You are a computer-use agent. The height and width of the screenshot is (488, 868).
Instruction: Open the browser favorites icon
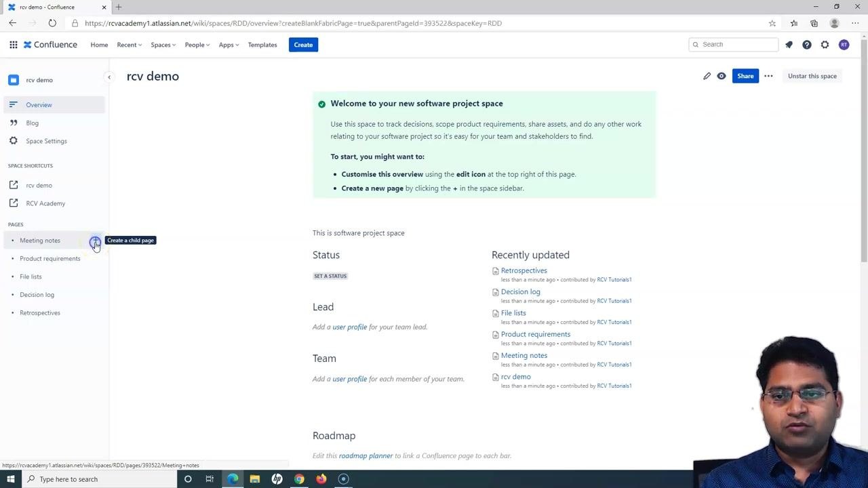(x=794, y=23)
